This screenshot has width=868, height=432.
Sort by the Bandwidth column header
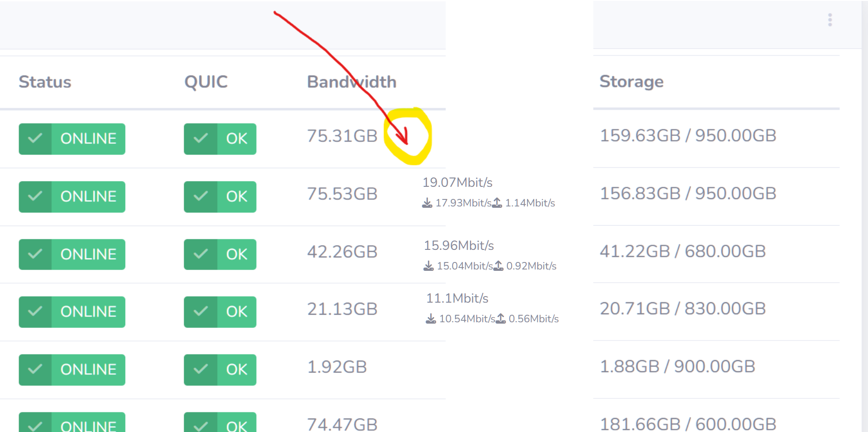point(351,82)
